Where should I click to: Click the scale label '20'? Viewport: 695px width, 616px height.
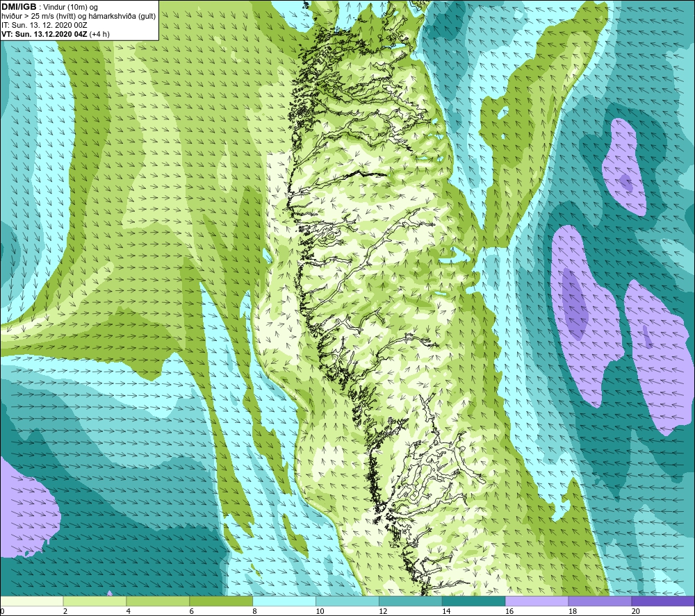[636, 611]
